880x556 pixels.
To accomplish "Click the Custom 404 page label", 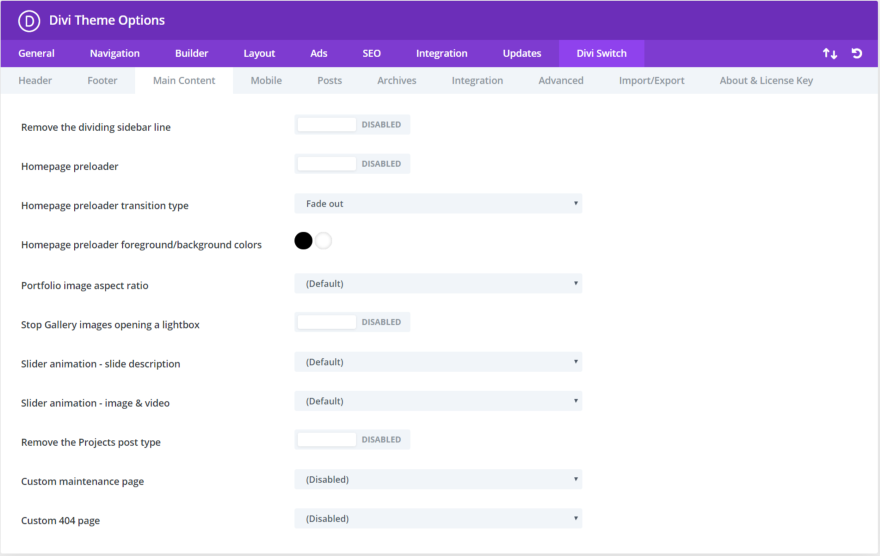I will click(61, 521).
